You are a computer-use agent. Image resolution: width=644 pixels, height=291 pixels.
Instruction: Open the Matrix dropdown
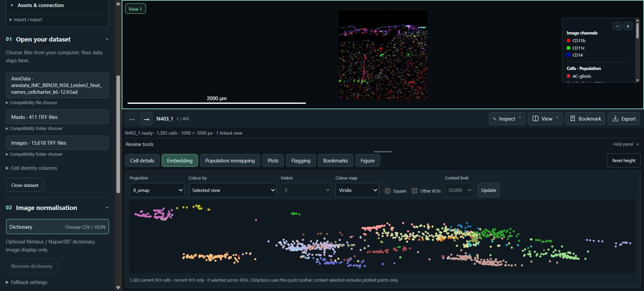point(306,190)
